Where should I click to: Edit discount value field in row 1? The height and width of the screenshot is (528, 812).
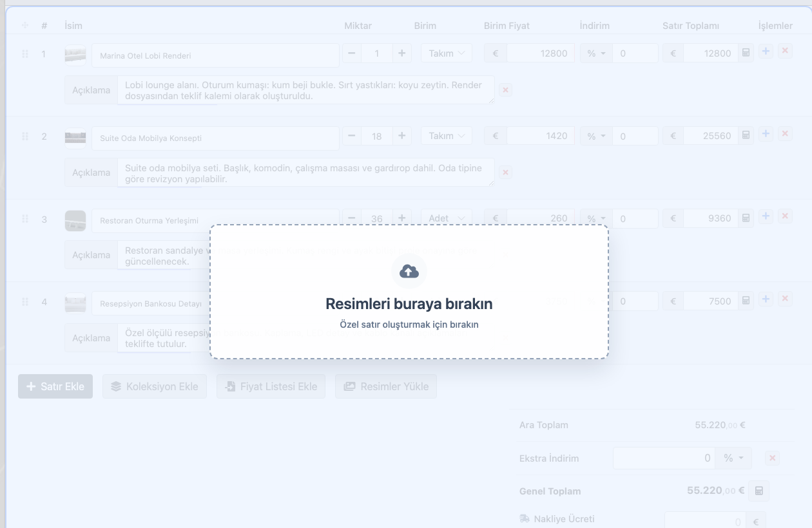pyautogui.click(x=635, y=53)
